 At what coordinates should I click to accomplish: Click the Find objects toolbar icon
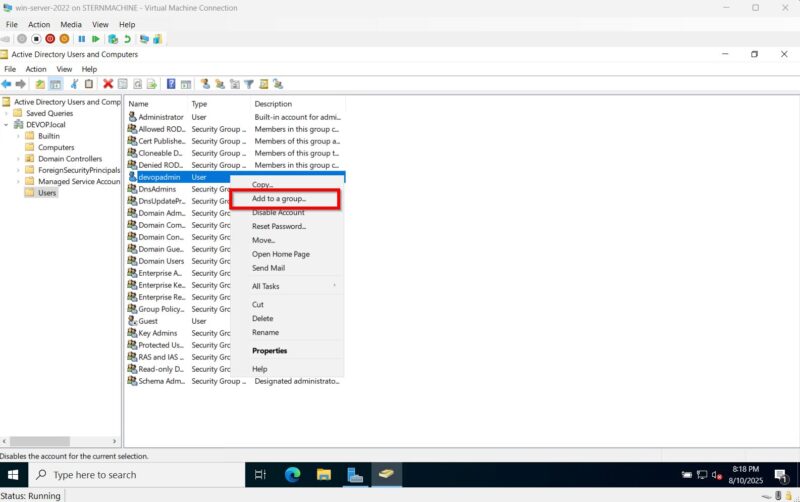tap(263, 84)
